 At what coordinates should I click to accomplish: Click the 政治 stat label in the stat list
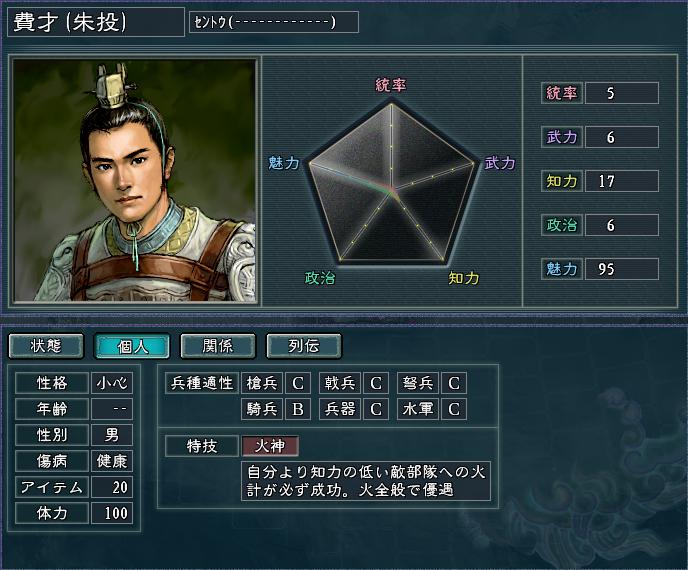[x=562, y=225]
